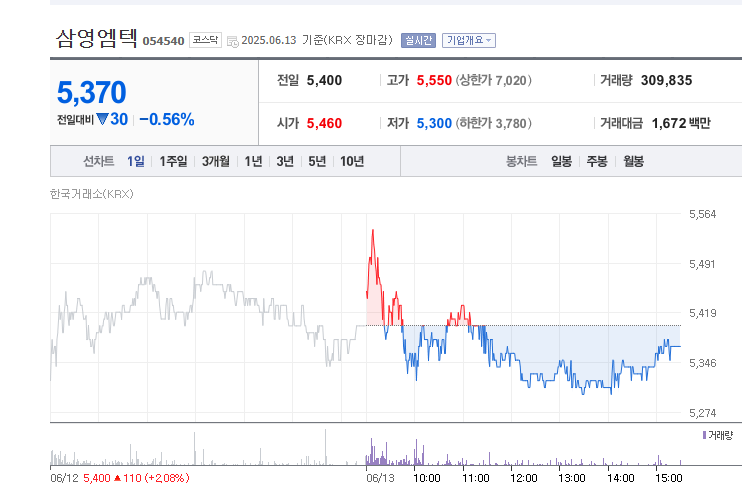Image resolution: width=742 pixels, height=493 pixels.
Task: Click the 10:00 time axis label
Action: (x=427, y=478)
